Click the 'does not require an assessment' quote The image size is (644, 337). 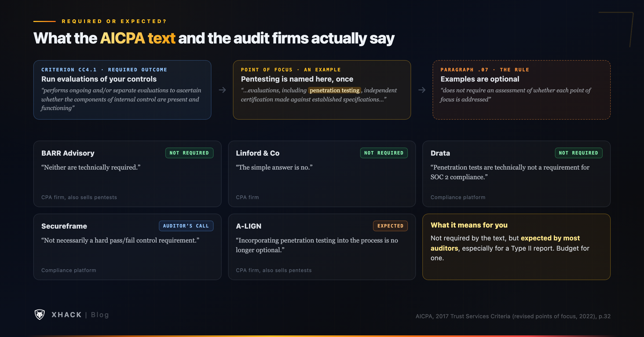point(515,95)
